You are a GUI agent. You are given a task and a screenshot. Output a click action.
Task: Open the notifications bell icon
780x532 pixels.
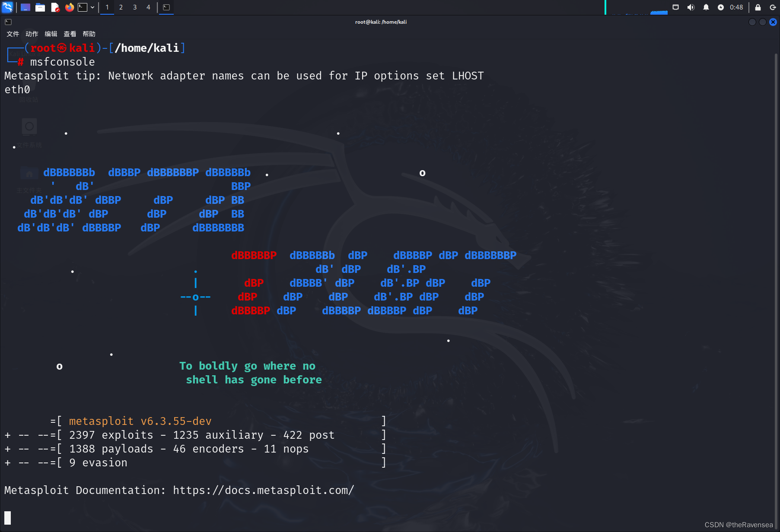pyautogui.click(x=706, y=7)
